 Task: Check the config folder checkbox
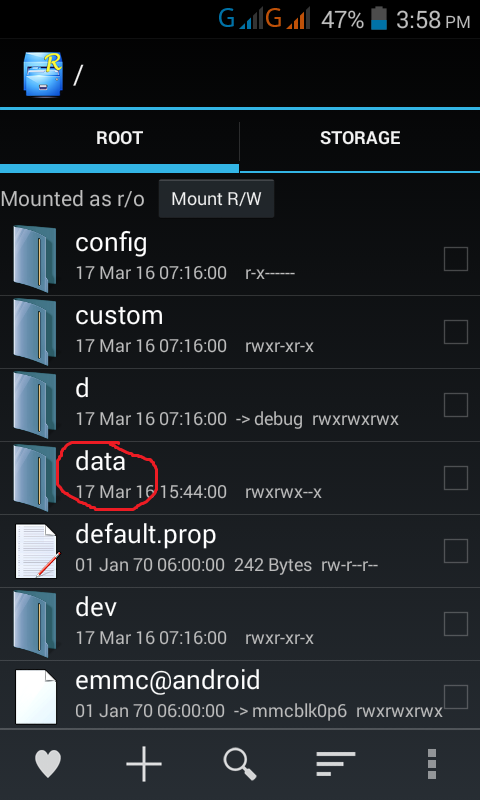pyautogui.click(x=456, y=259)
